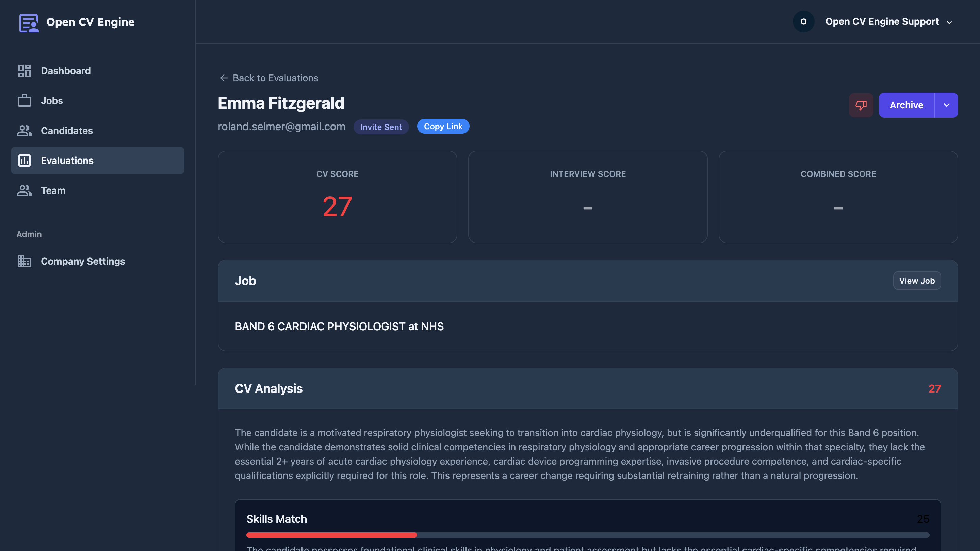Open the Team management page

click(x=53, y=190)
